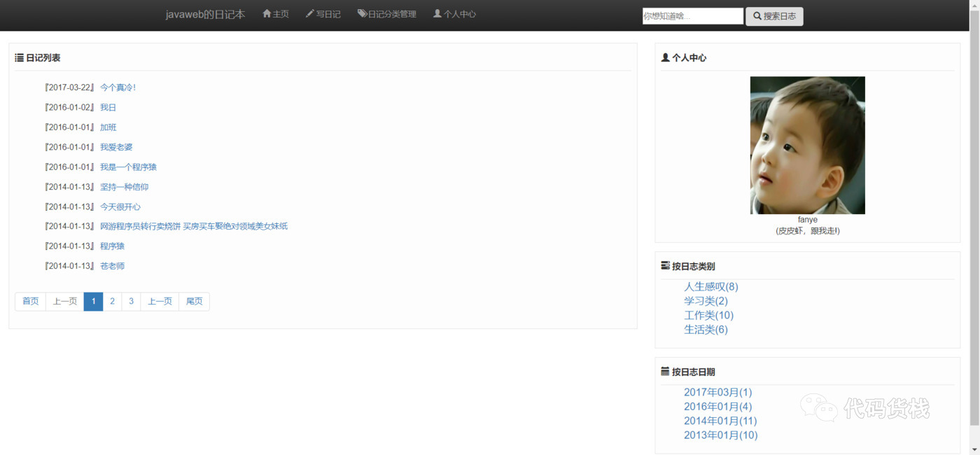
Task: Click the list icon beside 日记列表 heading
Action: coord(20,57)
